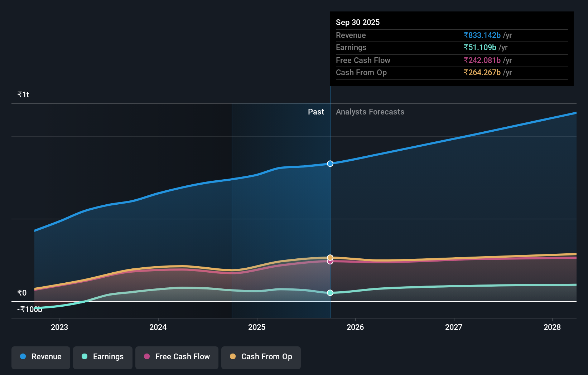Click the blue Revenue legend dot

click(x=22, y=356)
